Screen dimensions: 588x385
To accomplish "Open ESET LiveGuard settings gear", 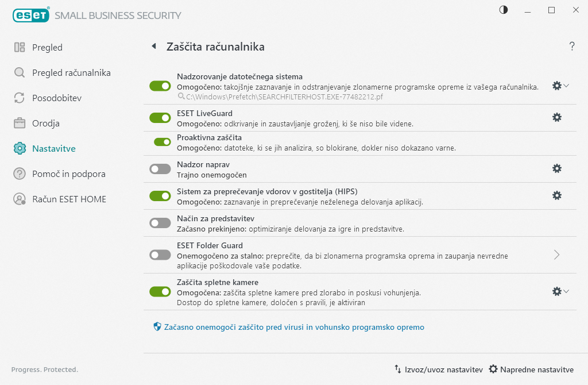I will (x=556, y=117).
